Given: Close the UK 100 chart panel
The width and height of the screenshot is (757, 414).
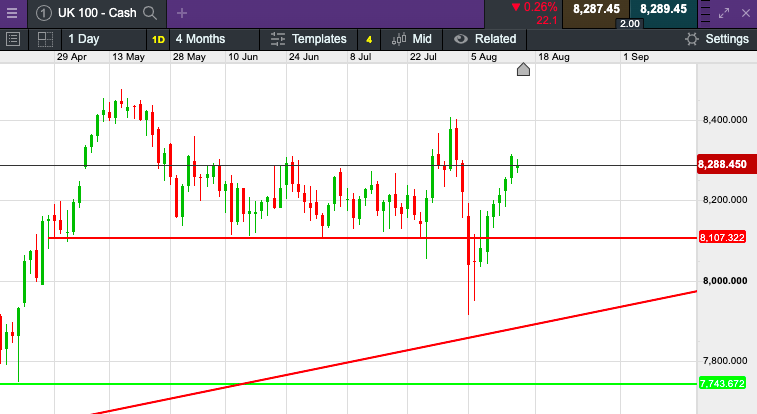Looking at the screenshot, I should (x=746, y=14).
